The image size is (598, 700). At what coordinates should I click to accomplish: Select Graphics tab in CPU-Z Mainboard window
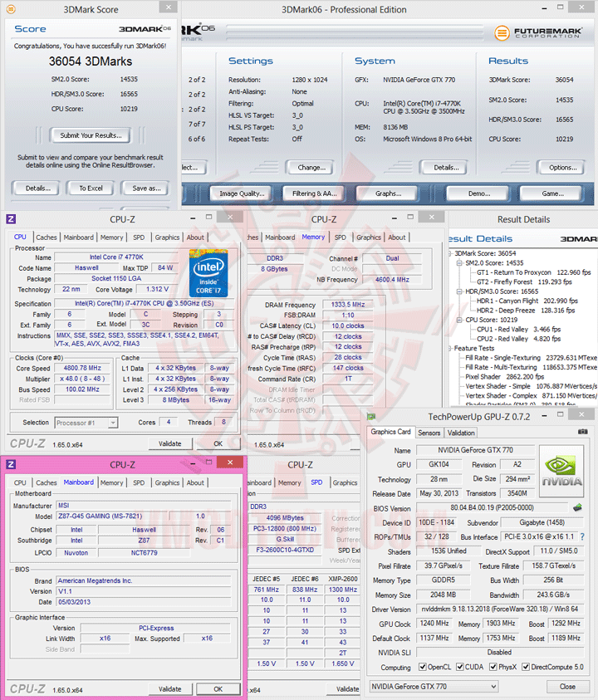click(167, 482)
